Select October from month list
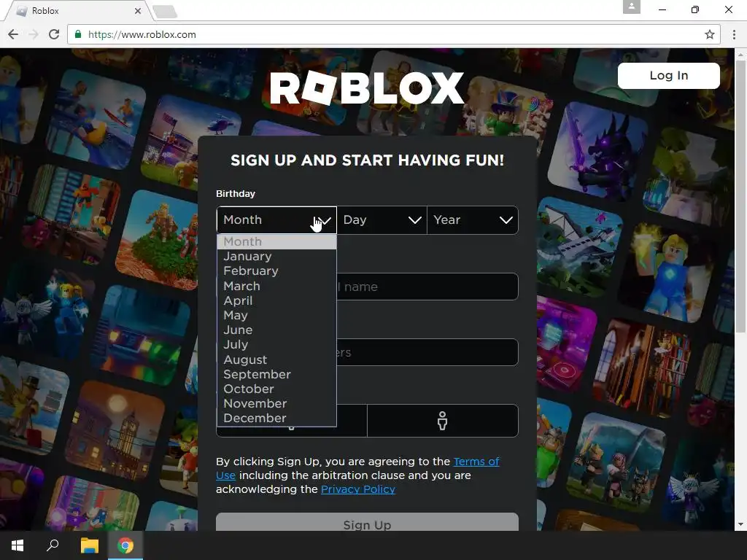Screen dimensions: 747x560 [276, 389]
